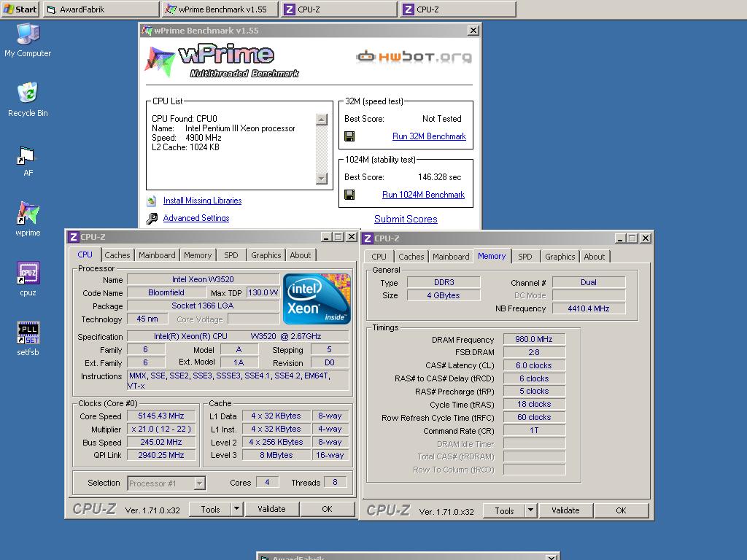Image resolution: width=747 pixels, height=560 pixels.
Task: Minimize the right CPU-Z window
Action: [x=620, y=238]
